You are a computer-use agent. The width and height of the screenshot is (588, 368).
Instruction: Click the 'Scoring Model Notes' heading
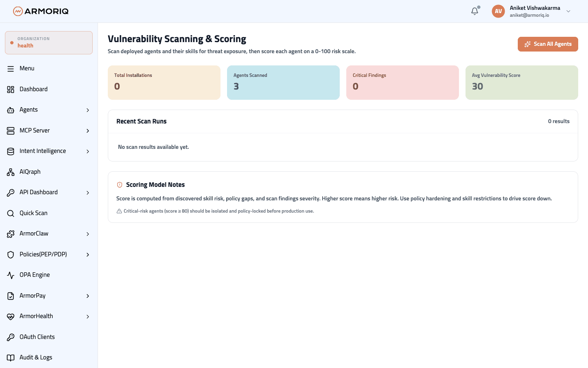(155, 185)
